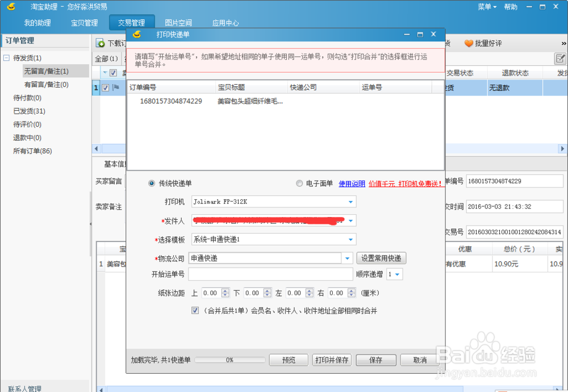568x392 pixels.
Task: Click the Taobao Assistant logo icon in the title bar
Action: 11,6
